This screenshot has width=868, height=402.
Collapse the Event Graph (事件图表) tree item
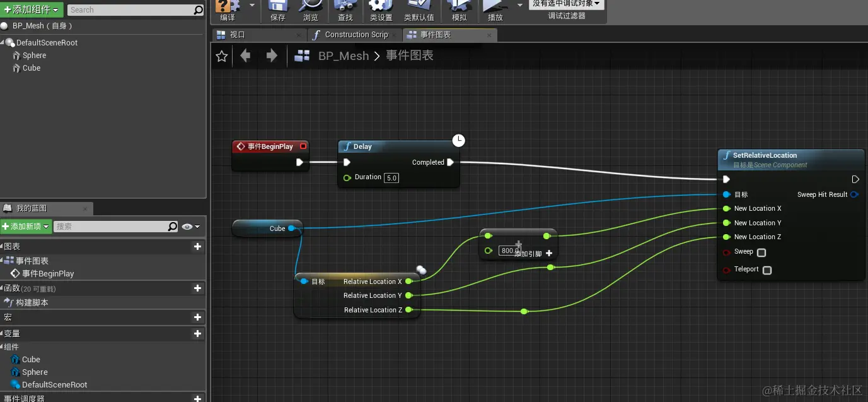pyautogui.click(x=3, y=261)
